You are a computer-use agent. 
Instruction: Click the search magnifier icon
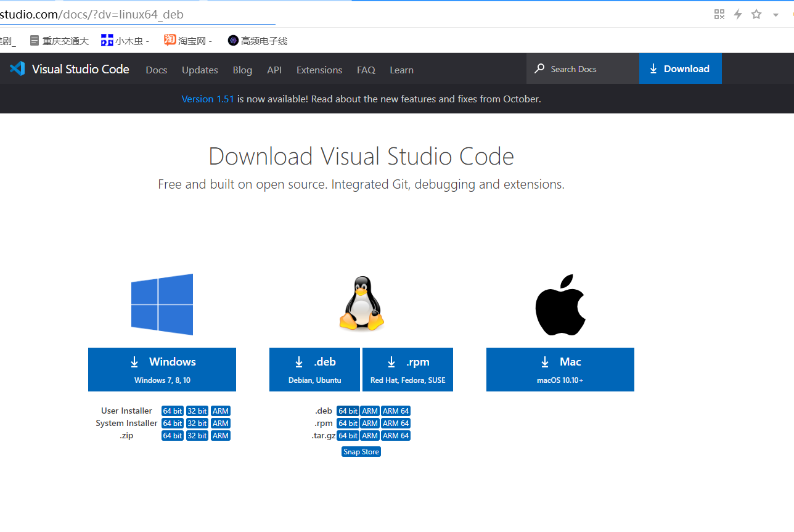(x=539, y=68)
